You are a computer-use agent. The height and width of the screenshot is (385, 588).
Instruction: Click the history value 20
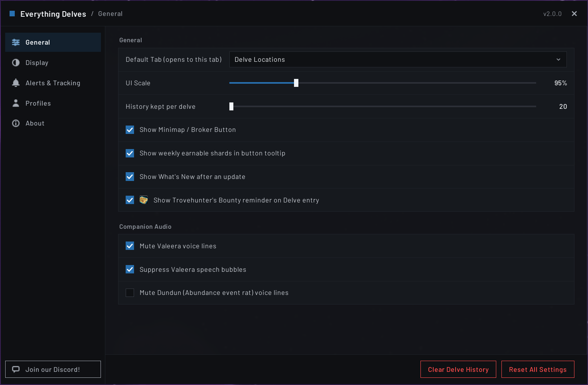coord(563,106)
